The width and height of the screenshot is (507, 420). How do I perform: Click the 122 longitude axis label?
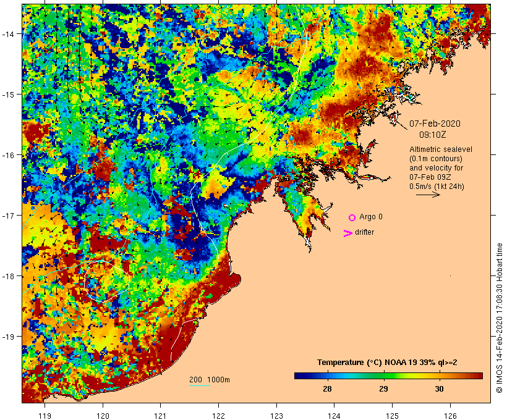click(219, 416)
